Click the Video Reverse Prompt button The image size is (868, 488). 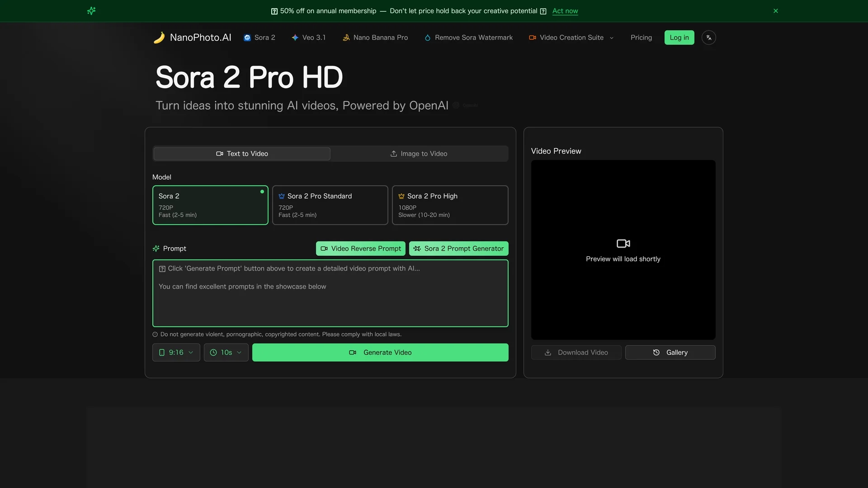pyautogui.click(x=361, y=249)
